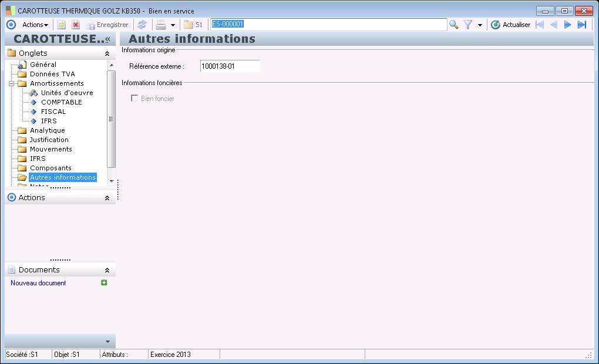Viewport: 599px width, 364px height.
Task: Open the Justification tab
Action: (x=49, y=140)
